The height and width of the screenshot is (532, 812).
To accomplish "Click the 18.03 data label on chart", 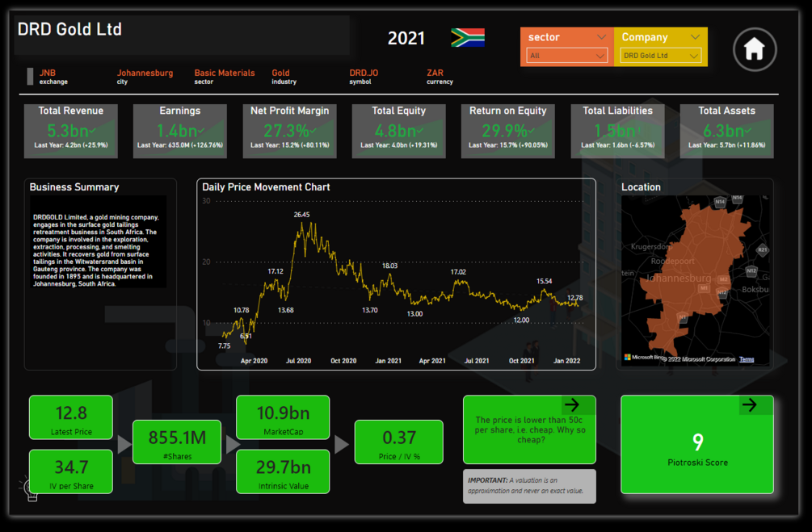I will (x=389, y=266).
